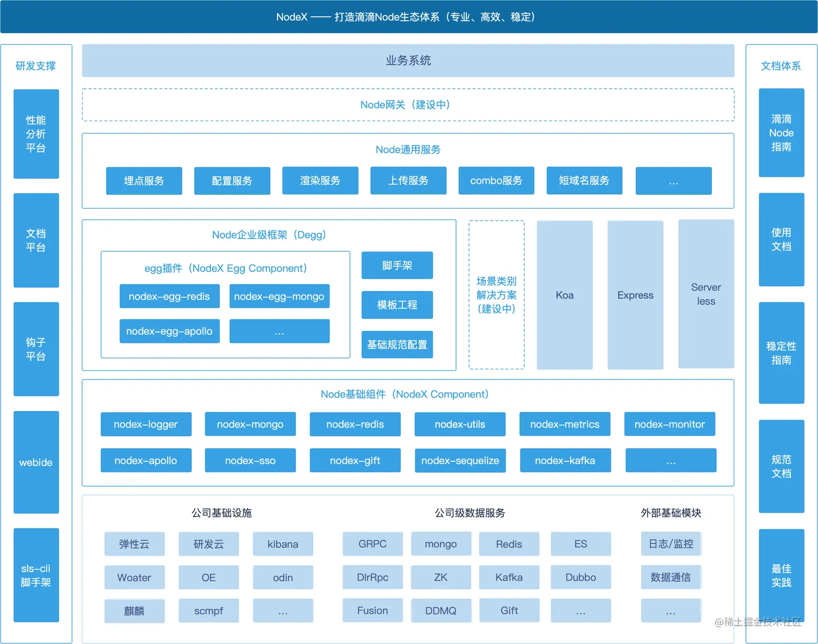Click the Serverless column

pos(706,294)
